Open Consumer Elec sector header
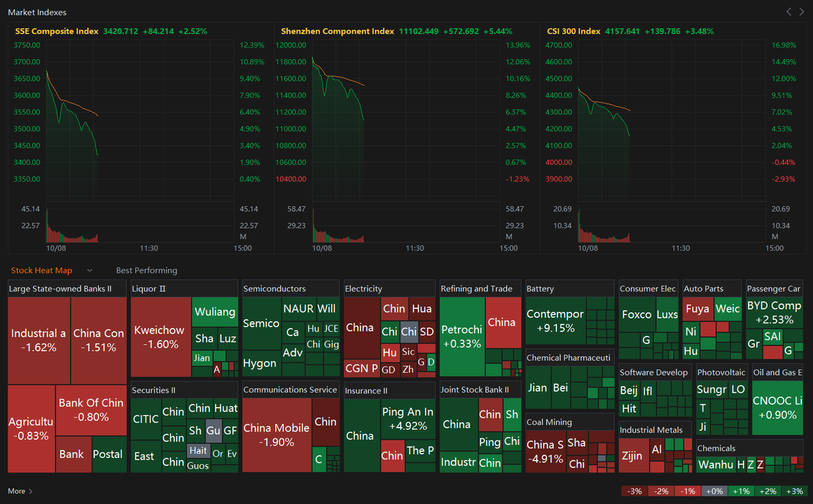The width and height of the screenshot is (813, 504). point(648,289)
